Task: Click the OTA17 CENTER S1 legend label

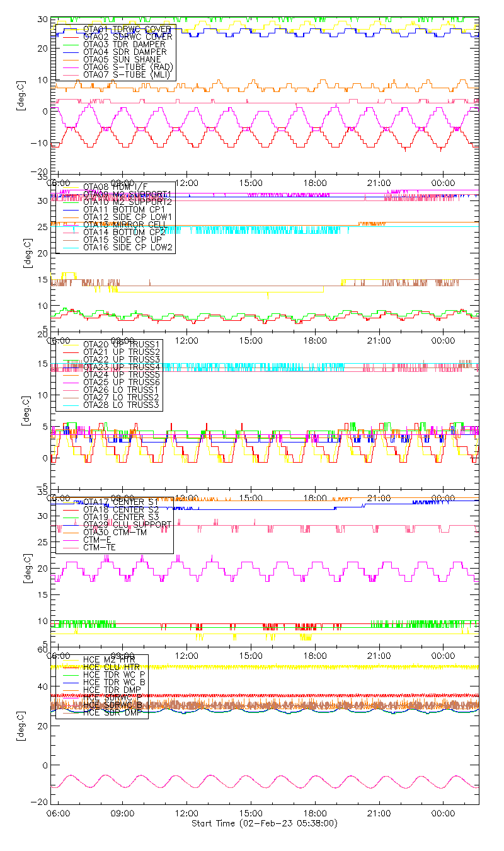Action: tap(121, 502)
